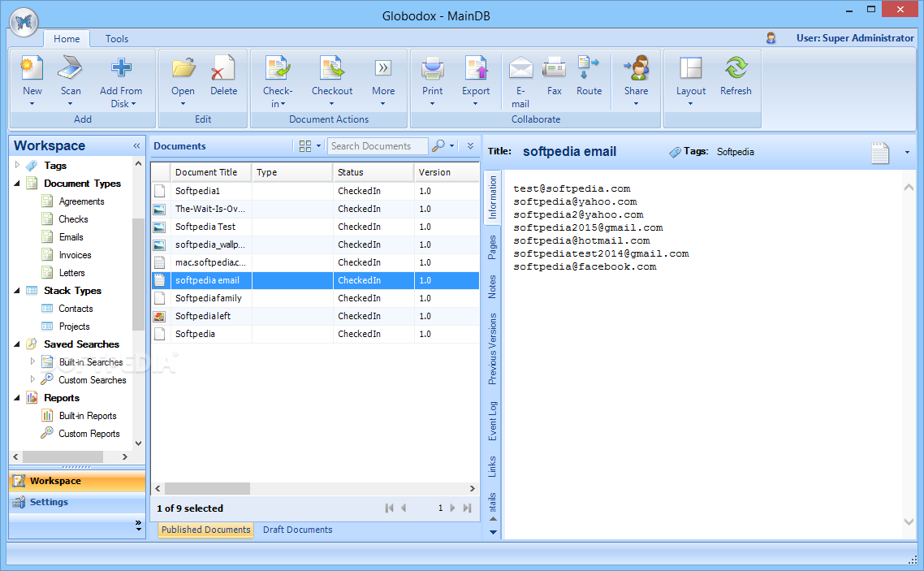The height and width of the screenshot is (571, 924).
Task: Click the Print icon
Action: [433, 68]
